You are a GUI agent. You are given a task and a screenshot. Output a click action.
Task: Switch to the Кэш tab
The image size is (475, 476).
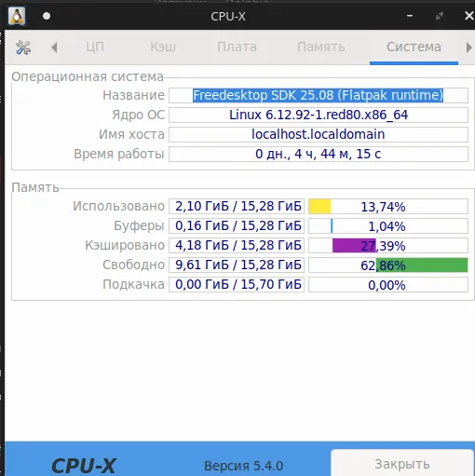pyautogui.click(x=163, y=48)
